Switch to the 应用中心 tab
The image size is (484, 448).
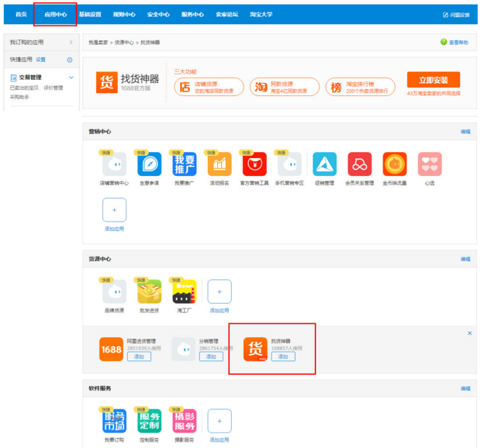(56, 15)
